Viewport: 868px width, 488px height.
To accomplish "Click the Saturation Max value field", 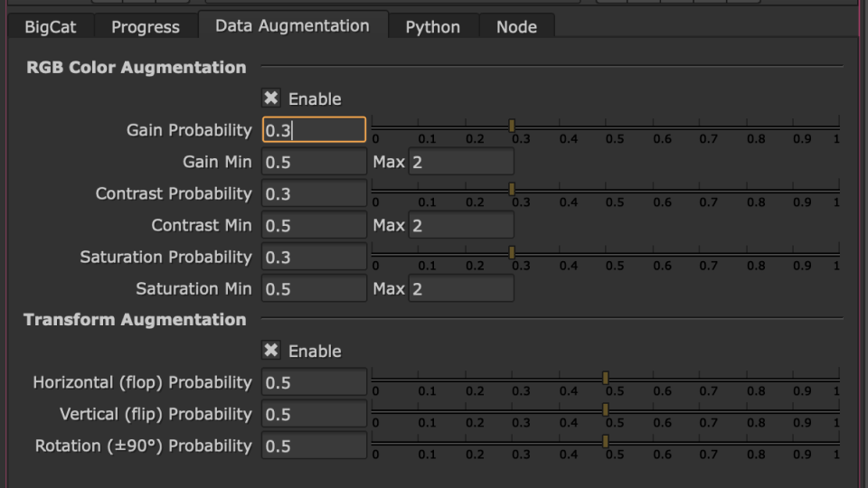I will coord(461,288).
